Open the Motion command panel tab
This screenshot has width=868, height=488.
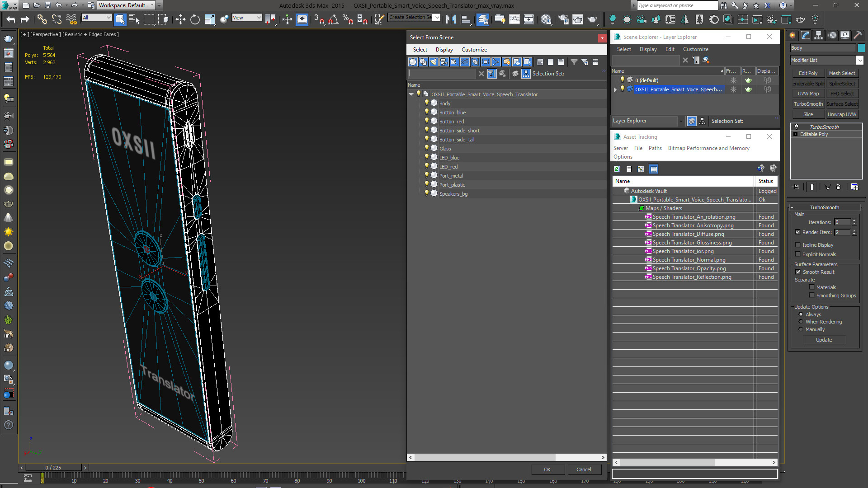832,35
